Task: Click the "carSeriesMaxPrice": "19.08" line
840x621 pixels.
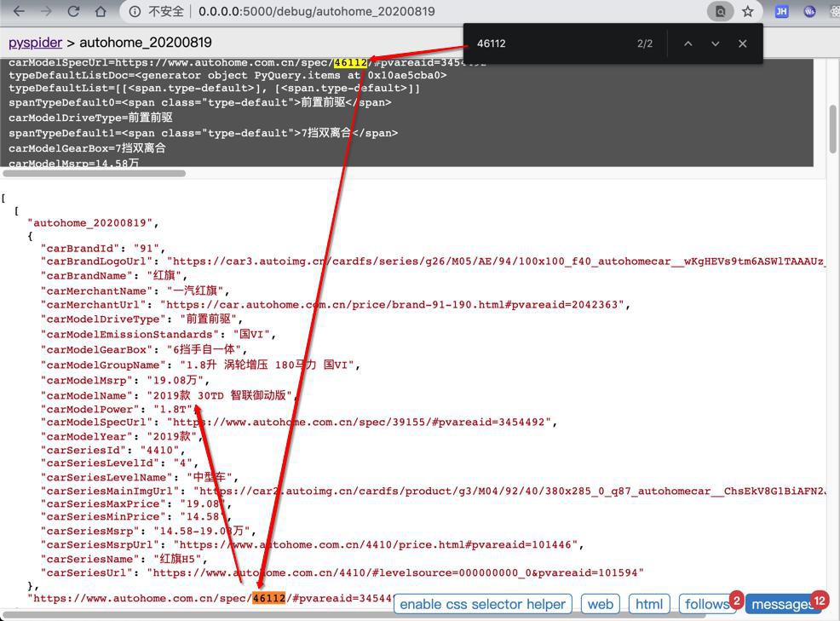Action: [x=136, y=503]
